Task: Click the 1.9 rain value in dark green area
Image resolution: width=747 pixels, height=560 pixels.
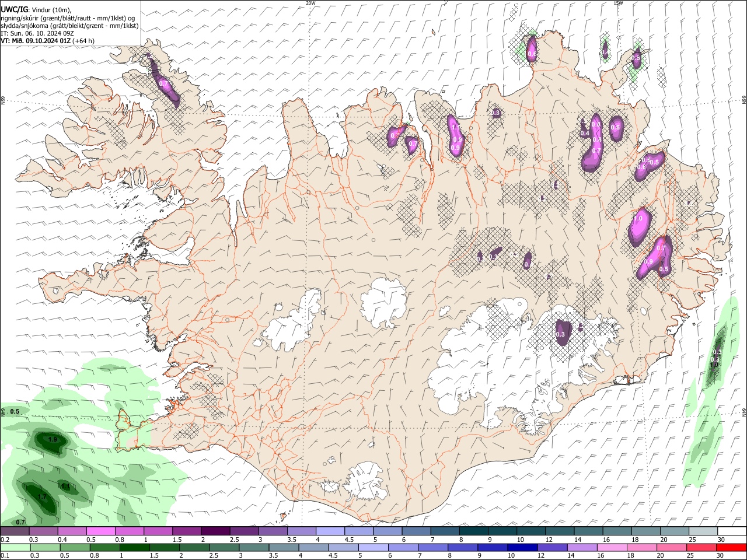Action: tap(53, 439)
